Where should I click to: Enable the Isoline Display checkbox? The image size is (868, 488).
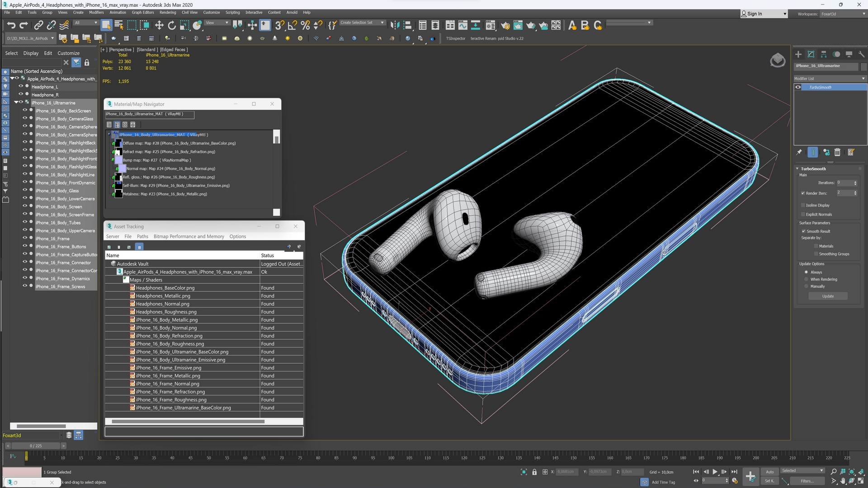[x=803, y=205]
